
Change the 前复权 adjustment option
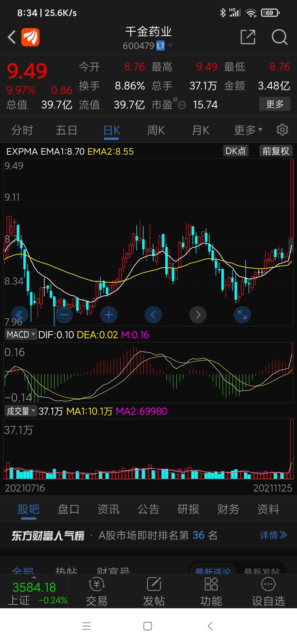pyautogui.click(x=276, y=151)
